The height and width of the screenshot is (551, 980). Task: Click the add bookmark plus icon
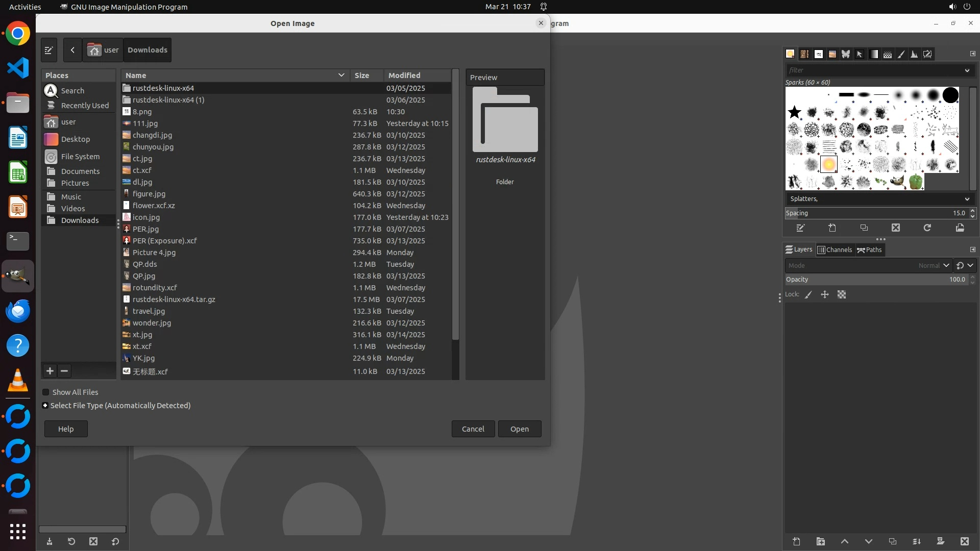pos(50,371)
